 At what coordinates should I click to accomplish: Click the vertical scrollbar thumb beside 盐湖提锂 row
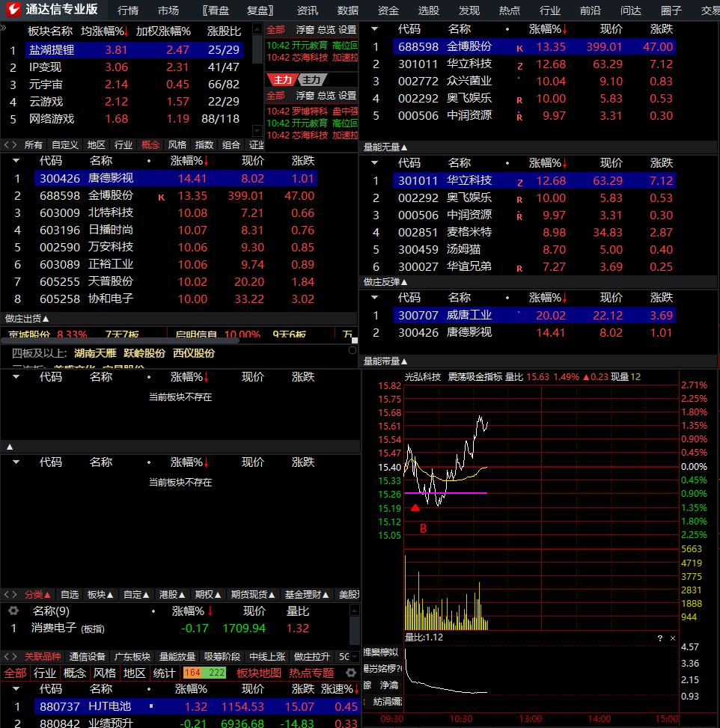point(257,49)
